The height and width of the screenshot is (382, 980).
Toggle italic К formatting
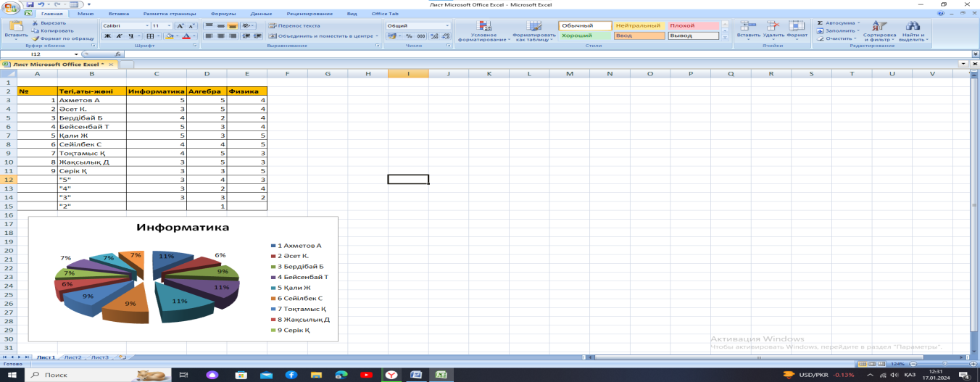point(118,36)
